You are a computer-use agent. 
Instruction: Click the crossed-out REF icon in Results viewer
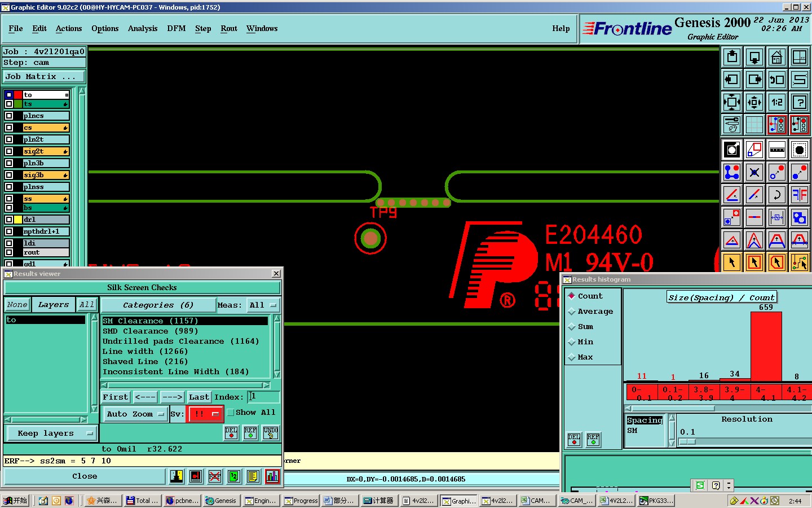point(215,476)
